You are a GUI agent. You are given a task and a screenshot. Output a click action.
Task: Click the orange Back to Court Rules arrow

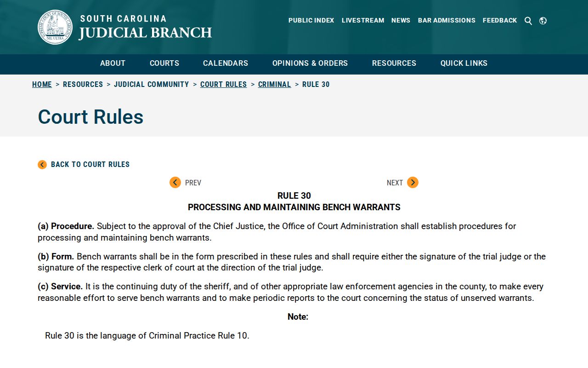42,165
